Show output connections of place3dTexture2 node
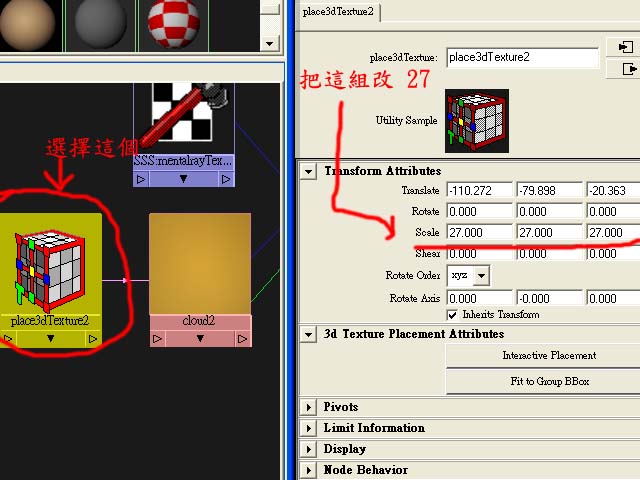 click(93, 338)
